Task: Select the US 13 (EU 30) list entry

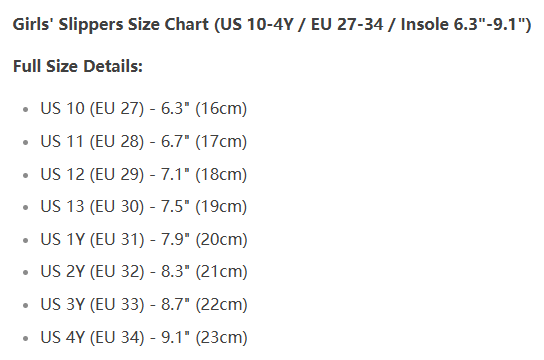Action: coord(144,206)
